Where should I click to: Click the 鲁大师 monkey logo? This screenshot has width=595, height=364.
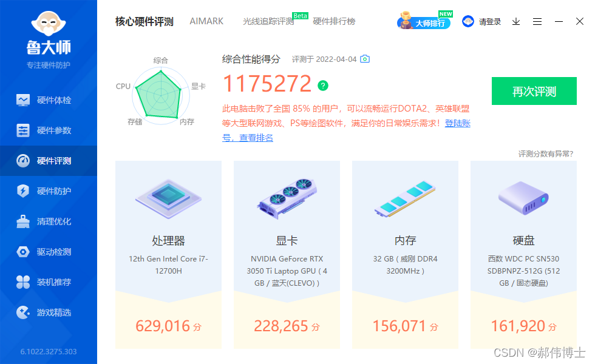pos(49,24)
